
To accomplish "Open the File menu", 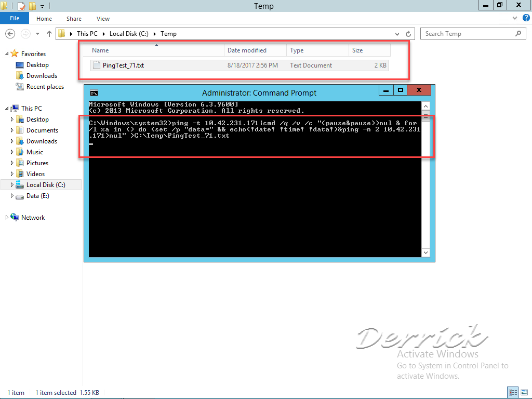I will [14, 18].
